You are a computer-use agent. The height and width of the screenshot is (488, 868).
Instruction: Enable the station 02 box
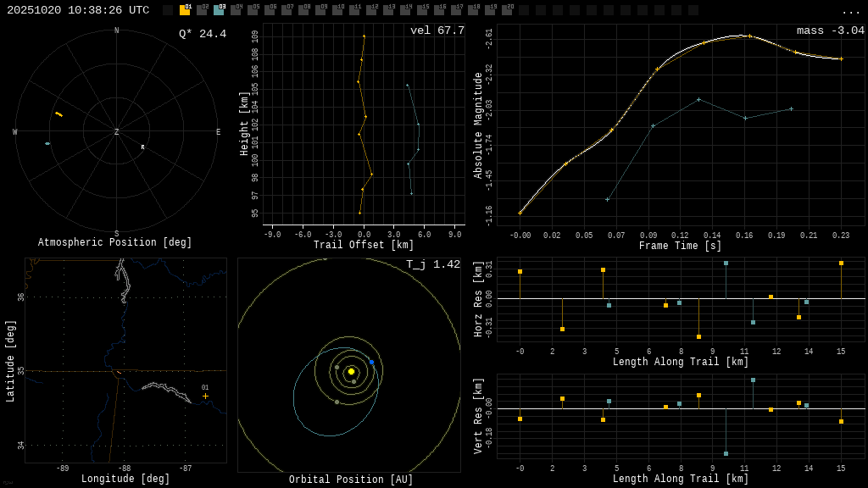pyautogui.click(x=202, y=10)
